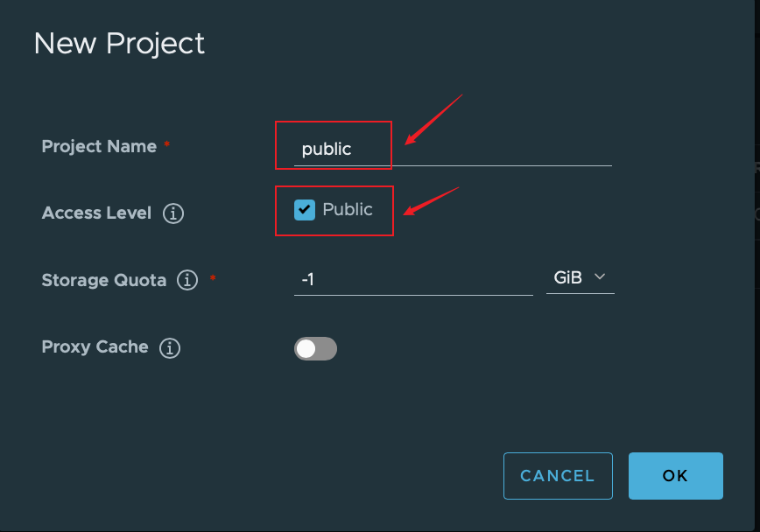This screenshot has width=760, height=532.
Task: Select the 'Storage Quota' label text
Action: [x=104, y=281]
